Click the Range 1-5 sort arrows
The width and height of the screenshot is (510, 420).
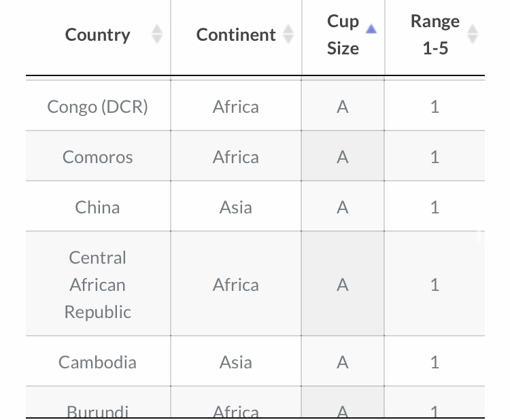coord(473,34)
